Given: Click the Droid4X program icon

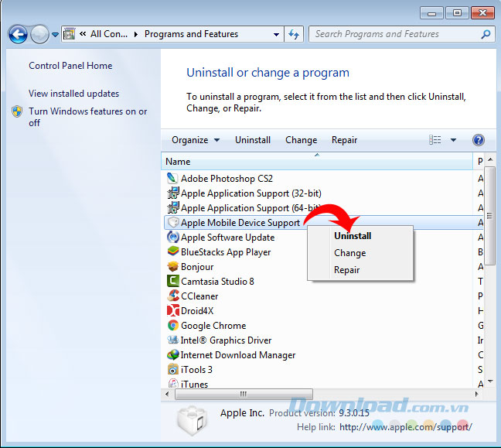Looking at the screenshot, I should tap(173, 310).
